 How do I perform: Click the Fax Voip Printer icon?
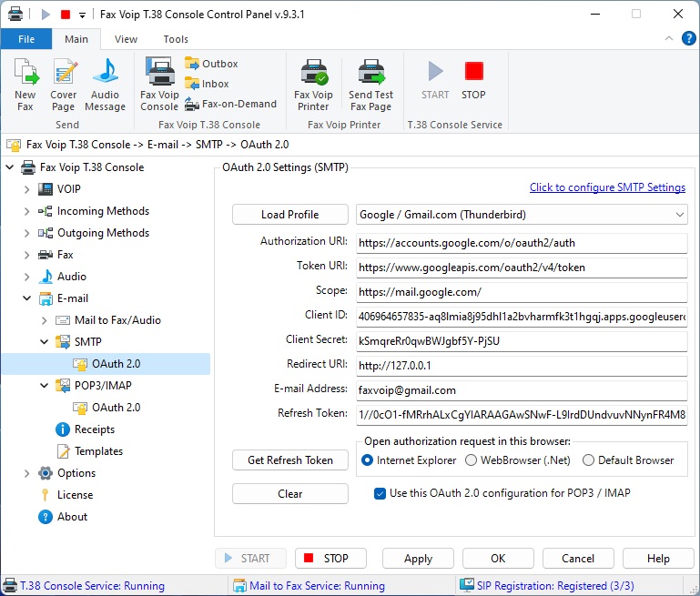(313, 85)
